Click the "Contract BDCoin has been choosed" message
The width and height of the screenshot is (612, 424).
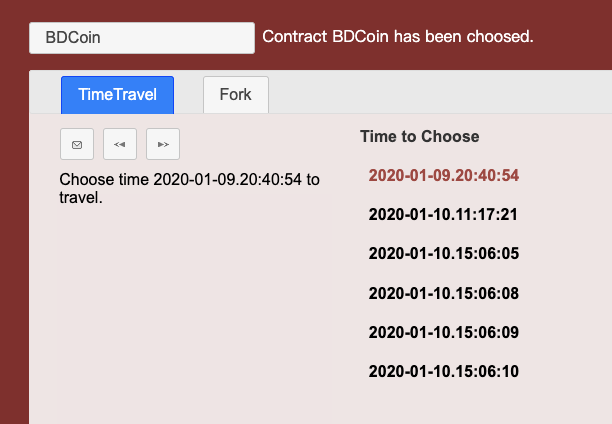pos(397,37)
